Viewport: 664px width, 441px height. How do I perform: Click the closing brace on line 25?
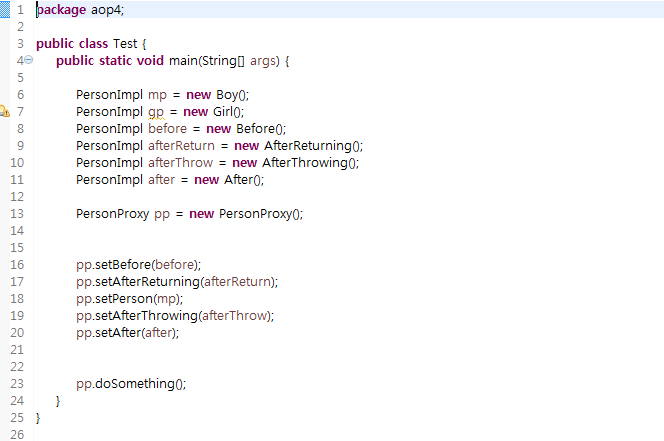pyautogui.click(x=38, y=418)
